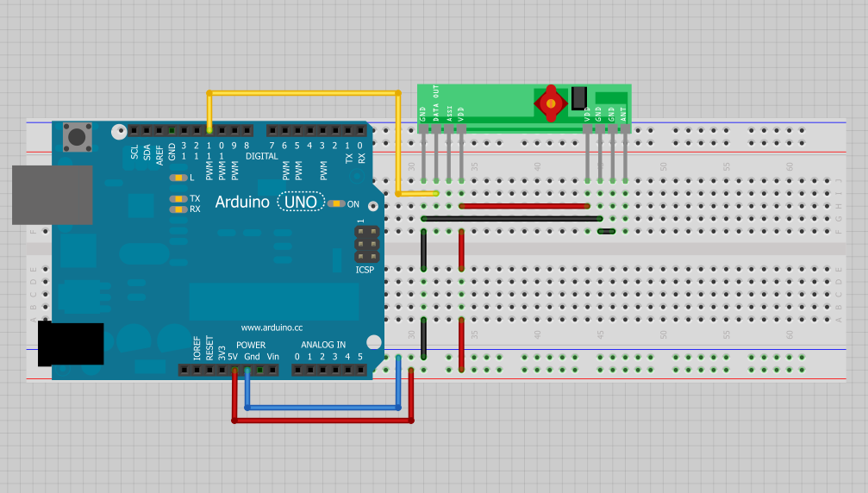Image resolution: width=868 pixels, height=493 pixels.
Task: Click the red tuning coil on receiver
Action: [x=551, y=103]
